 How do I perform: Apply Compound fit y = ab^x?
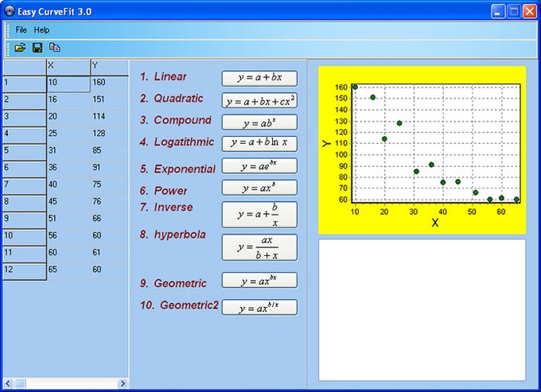259,122
